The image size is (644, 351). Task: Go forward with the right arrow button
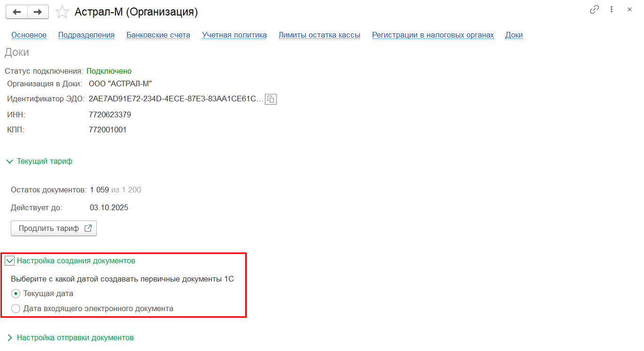38,12
